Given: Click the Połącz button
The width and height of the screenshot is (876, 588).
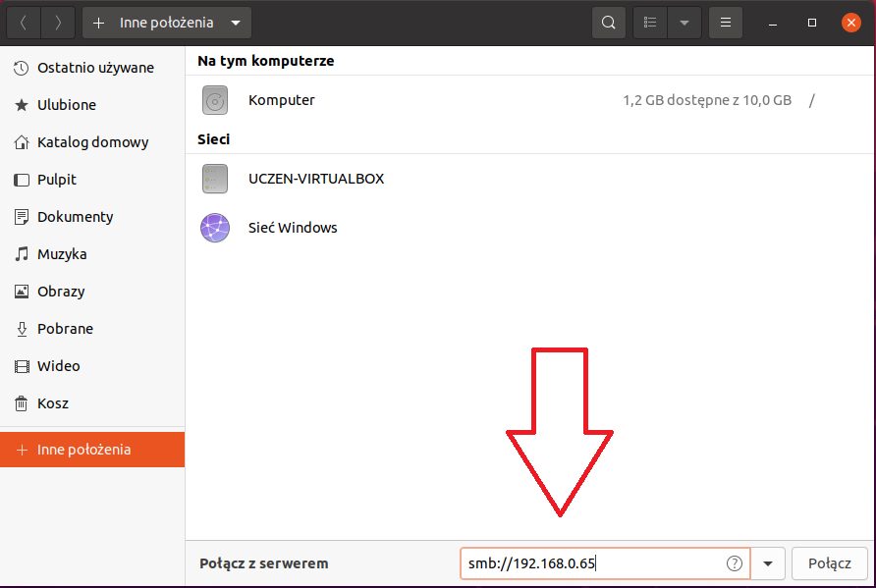Looking at the screenshot, I should coord(830,563).
